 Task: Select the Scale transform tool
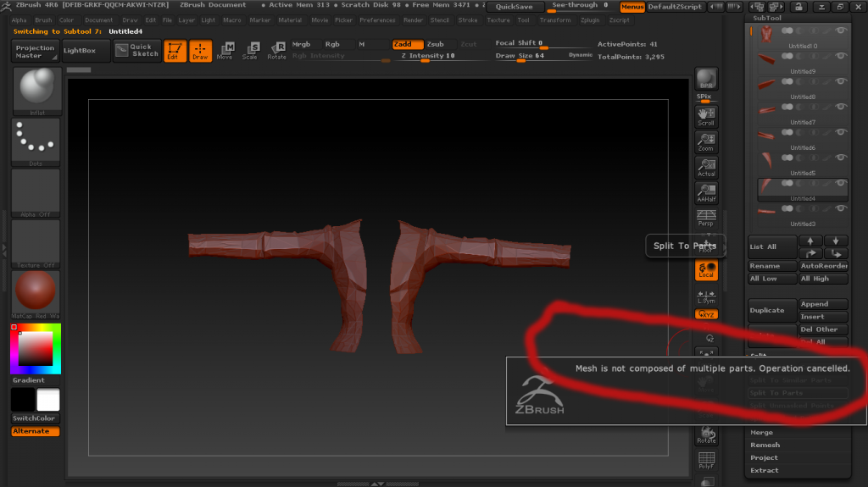pos(250,50)
